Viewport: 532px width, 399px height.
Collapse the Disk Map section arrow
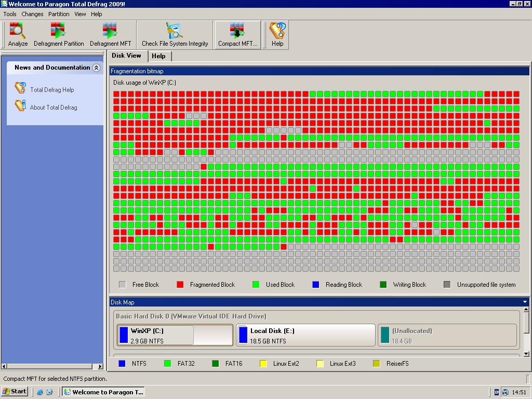click(525, 302)
